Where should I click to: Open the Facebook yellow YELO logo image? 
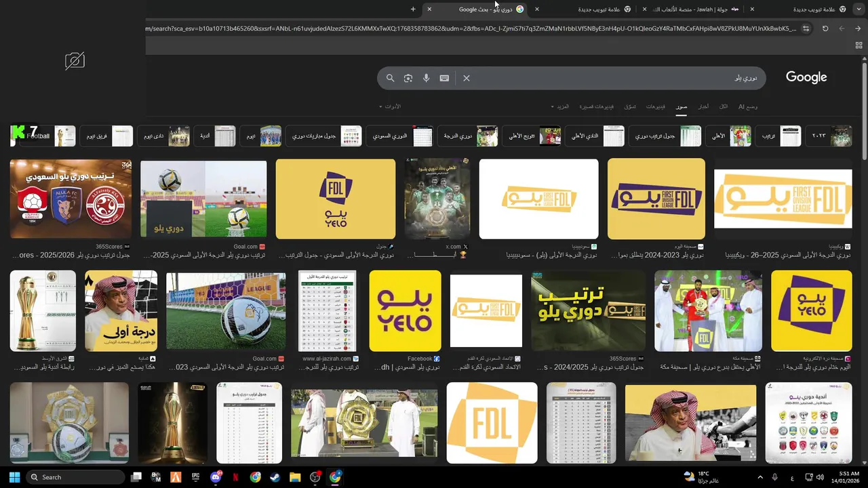pyautogui.click(x=405, y=310)
